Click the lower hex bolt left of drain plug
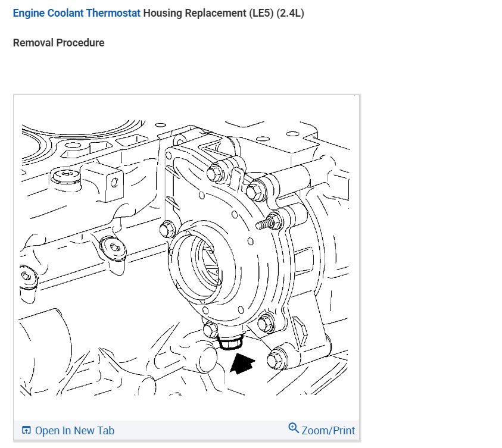Screen dimensions: 502x448 pyautogui.click(x=210, y=330)
